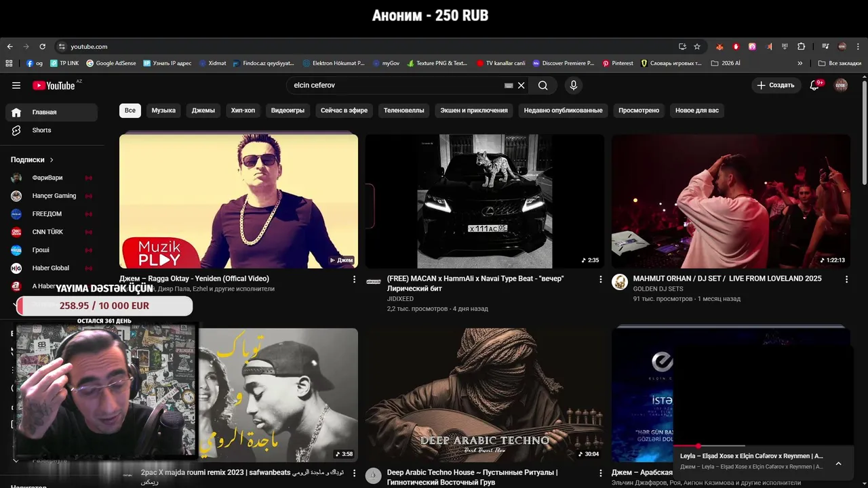Open the Pinterest bookmark
Image resolution: width=868 pixels, height=488 pixels.
coord(618,63)
